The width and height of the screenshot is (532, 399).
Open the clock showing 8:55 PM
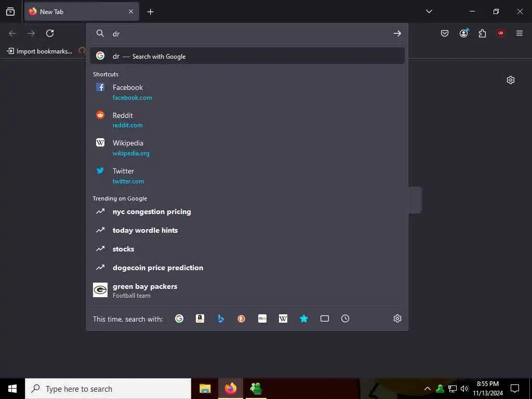[x=488, y=389]
